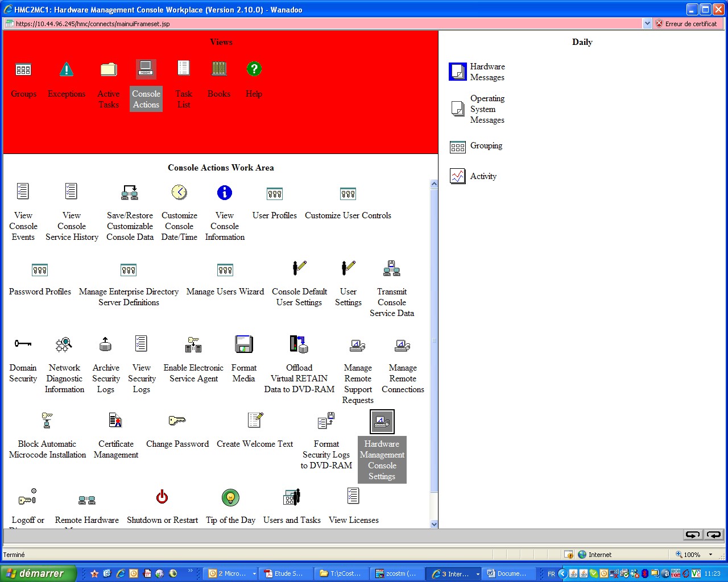Open the Exceptions warning triangle icon
This screenshot has height=582, width=728.
(x=67, y=69)
